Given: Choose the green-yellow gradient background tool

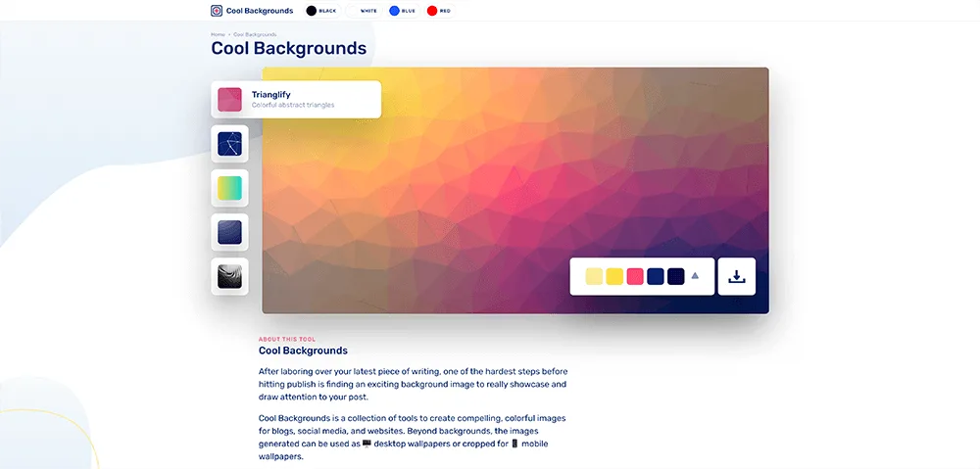Looking at the screenshot, I should coord(230,188).
